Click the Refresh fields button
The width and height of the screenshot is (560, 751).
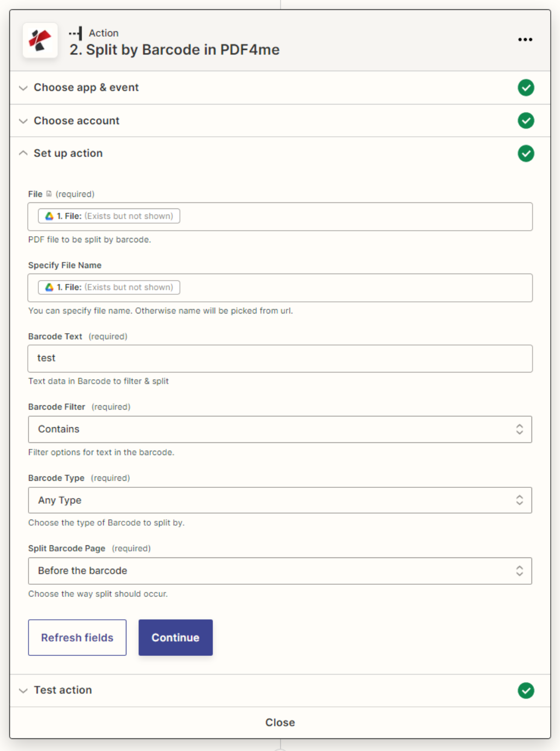click(77, 637)
